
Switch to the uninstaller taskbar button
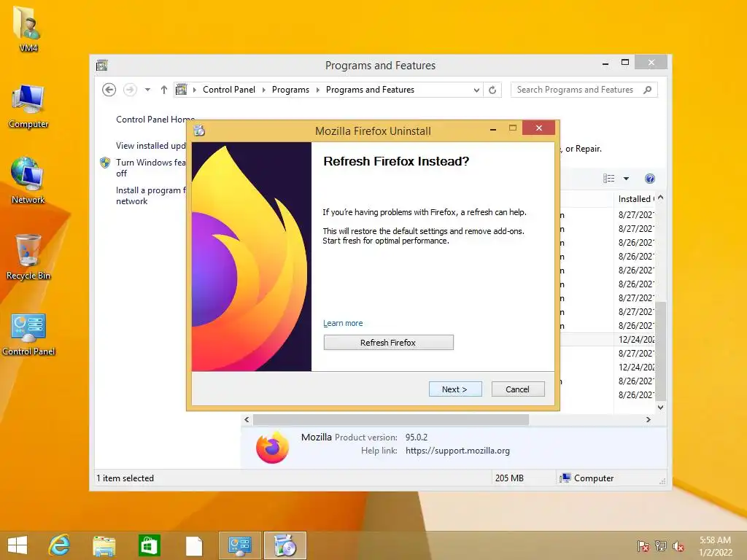285,545
